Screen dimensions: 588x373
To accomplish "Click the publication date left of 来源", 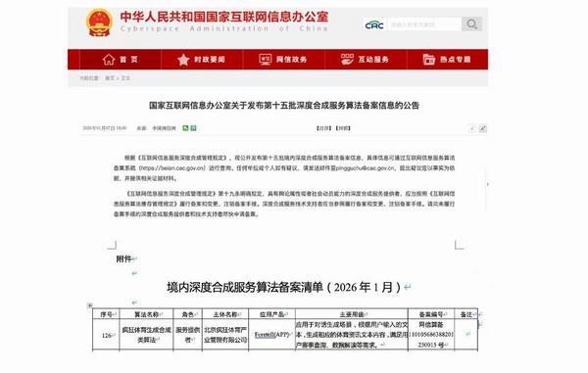I will (105, 128).
